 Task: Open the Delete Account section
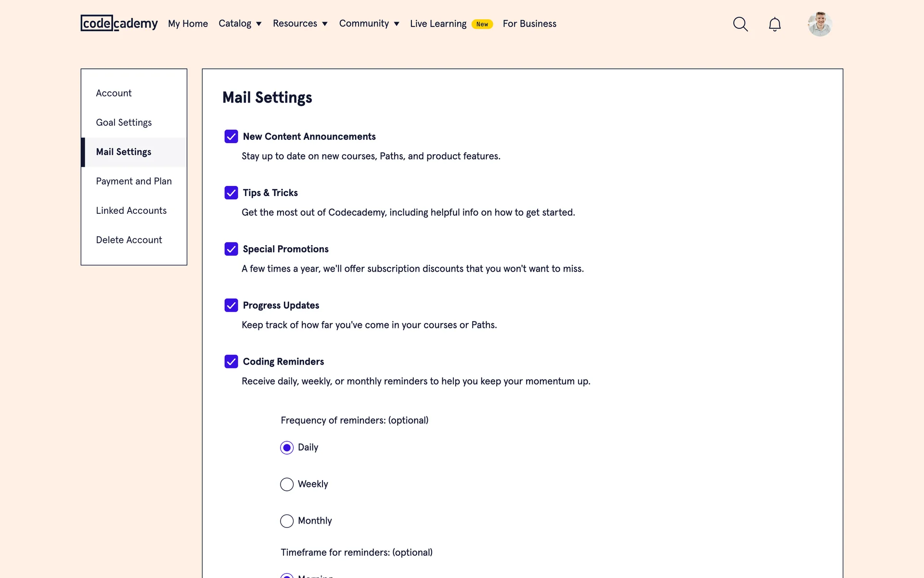pyautogui.click(x=128, y=240)
